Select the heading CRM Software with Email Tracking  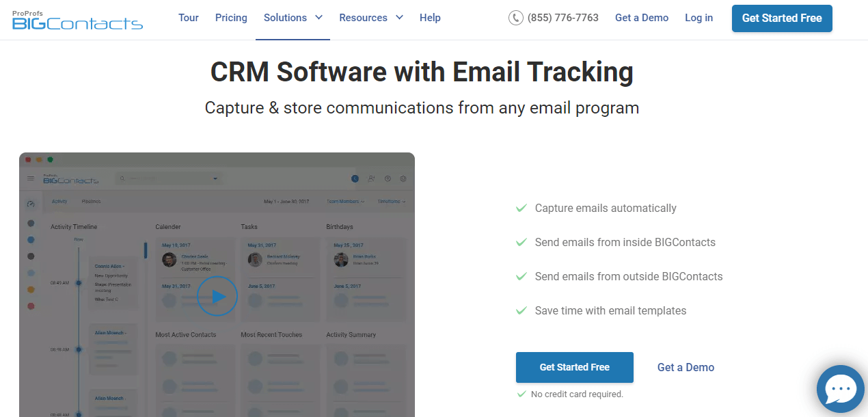422,72
